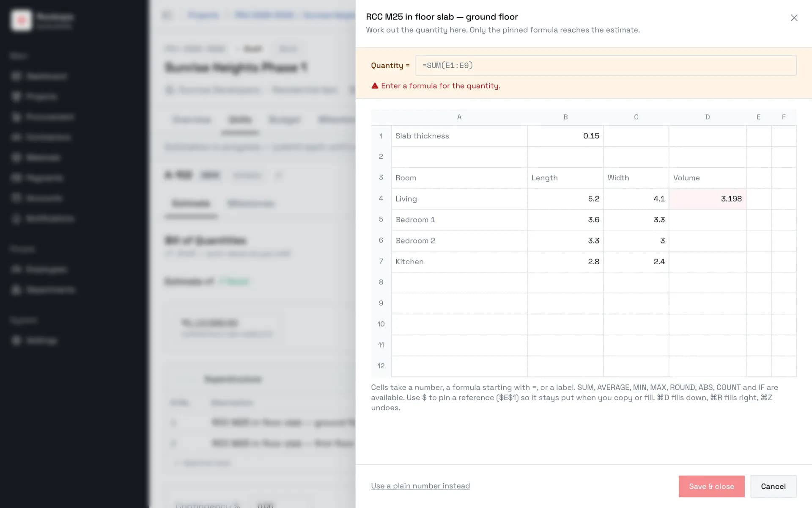
Task: Open 'Use a plain number instead' link
Action: (420, 486)
